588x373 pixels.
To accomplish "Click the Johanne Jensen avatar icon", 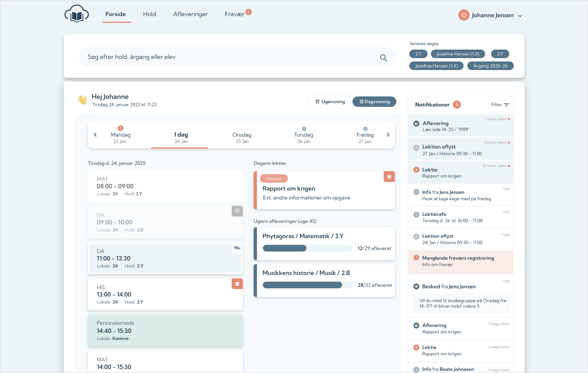I will point(464,15).
